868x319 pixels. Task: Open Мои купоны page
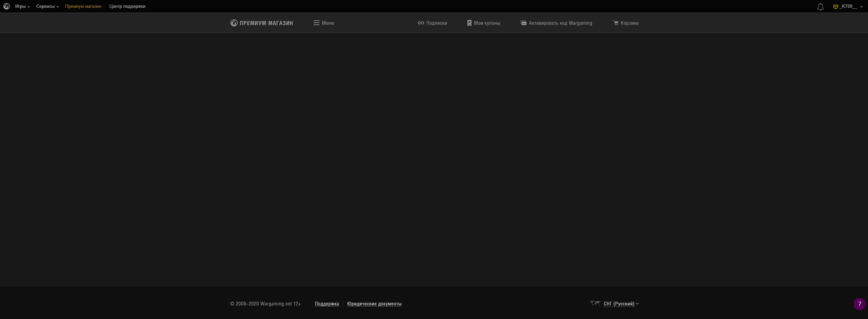484,23
